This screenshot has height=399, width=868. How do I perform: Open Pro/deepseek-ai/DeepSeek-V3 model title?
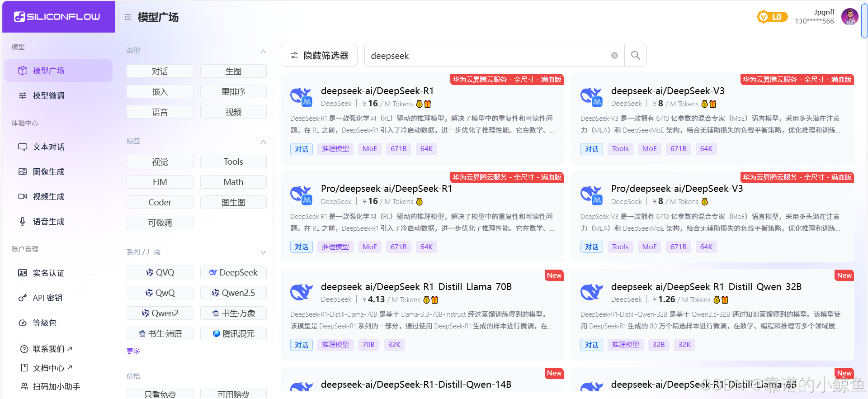(x=677, y=189)
